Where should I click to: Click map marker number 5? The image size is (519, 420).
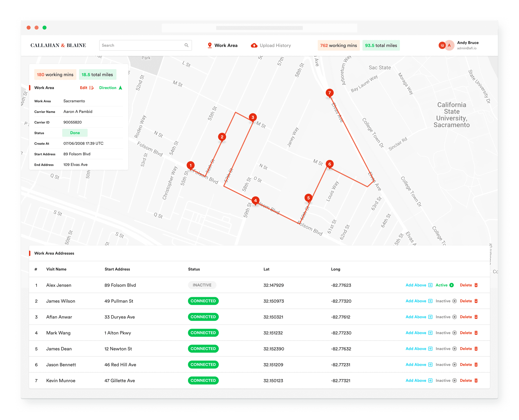[x=308, y=198]
